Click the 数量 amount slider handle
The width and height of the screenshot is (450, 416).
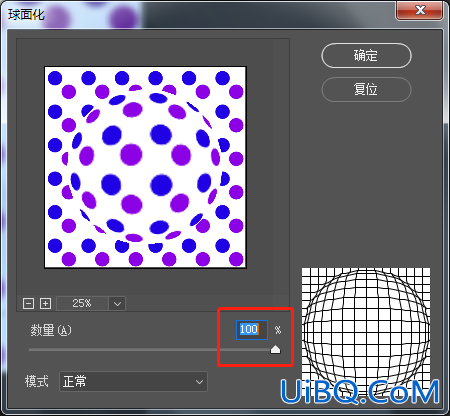pyautogui.click(x=275, y=349)
